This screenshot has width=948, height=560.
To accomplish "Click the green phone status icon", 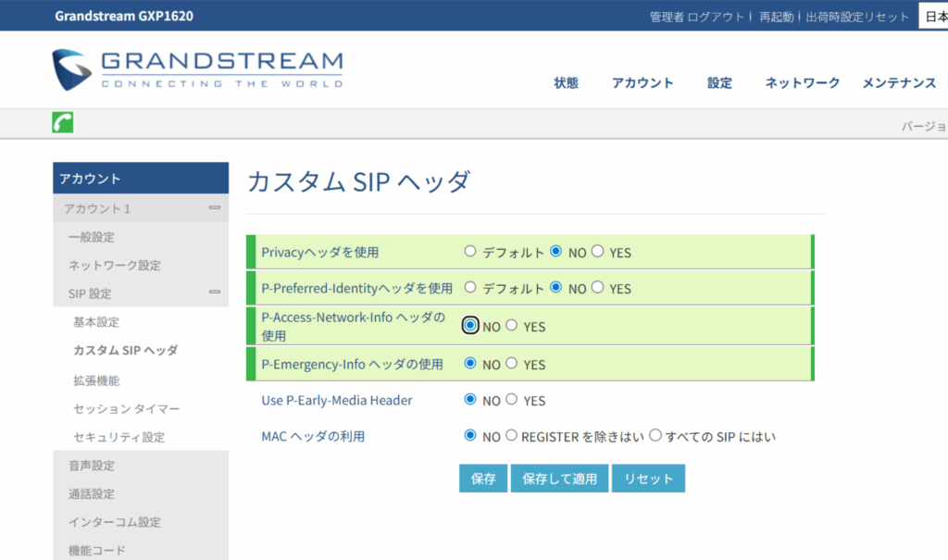I will click(x=63, y=123).
